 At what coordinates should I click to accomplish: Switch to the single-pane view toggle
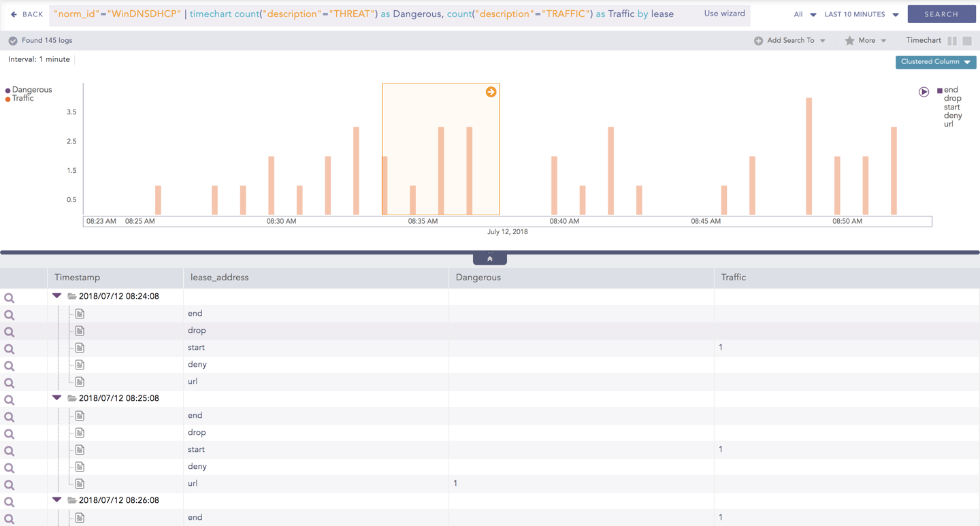click(967, 41)
